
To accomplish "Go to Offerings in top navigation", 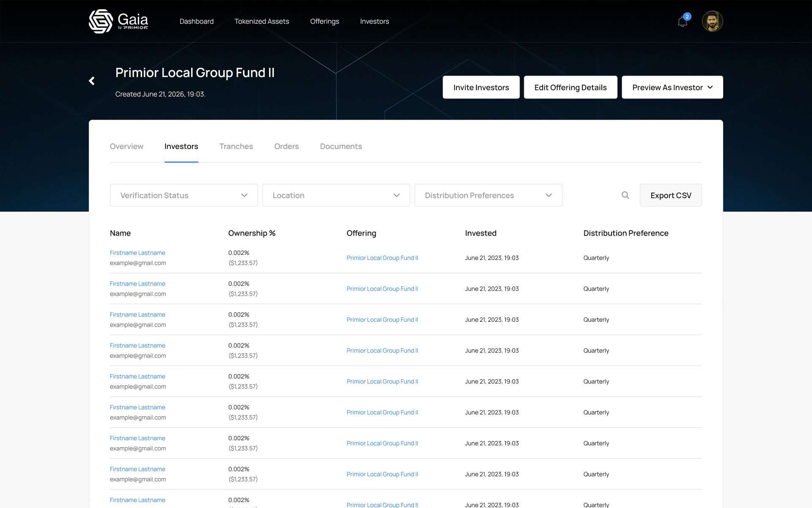I will (x=324, y=21).
